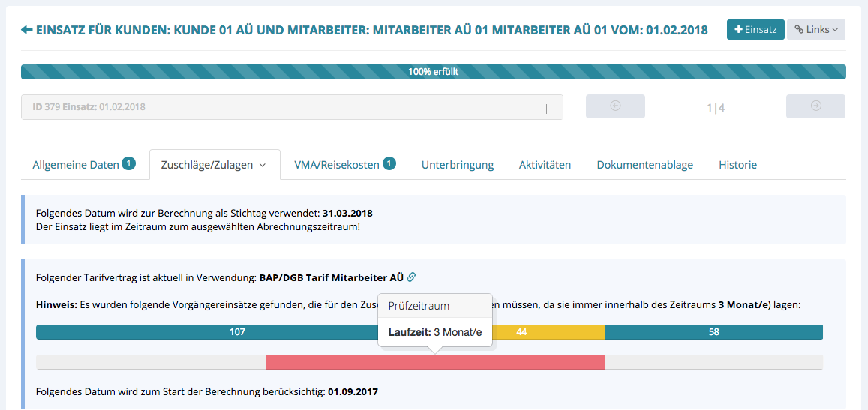View the Historie tab

[x=737, y=165]
